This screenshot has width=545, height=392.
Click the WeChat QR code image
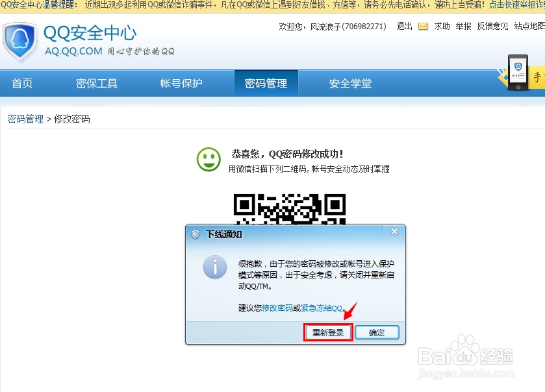[x=290, y=209]
